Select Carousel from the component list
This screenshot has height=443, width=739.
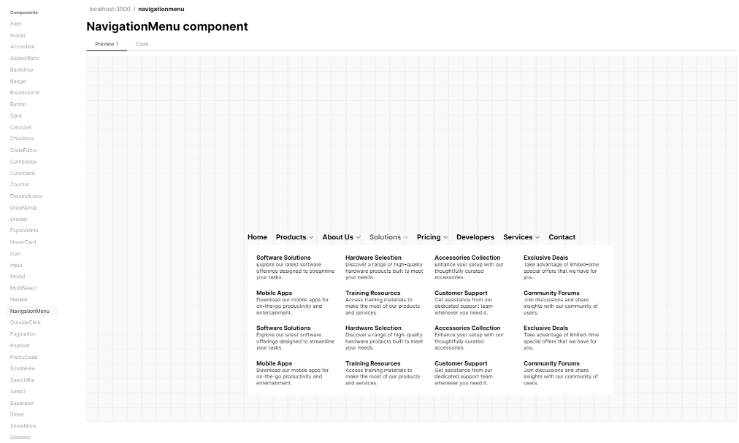pos(21,127)
